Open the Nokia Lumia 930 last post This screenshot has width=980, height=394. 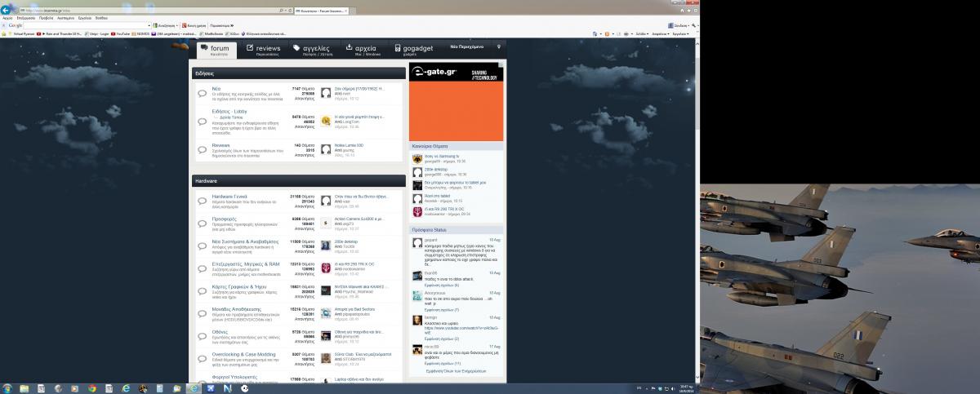point(349,145)
